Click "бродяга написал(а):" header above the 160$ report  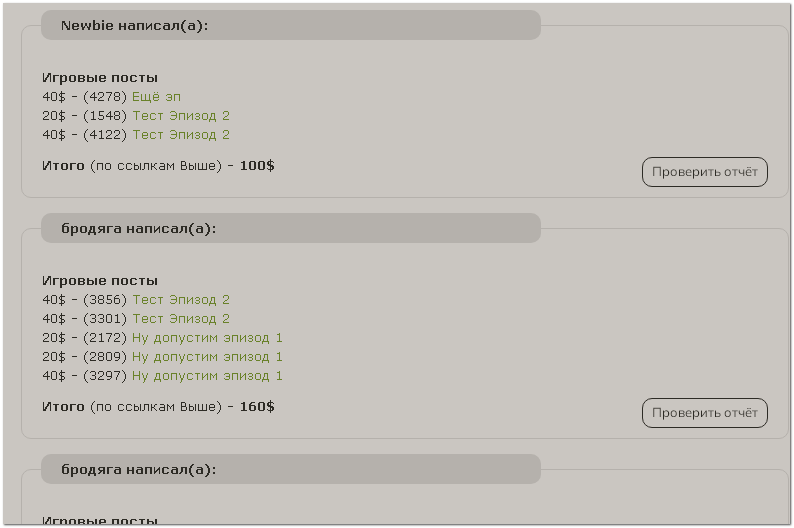pos(138,229)
